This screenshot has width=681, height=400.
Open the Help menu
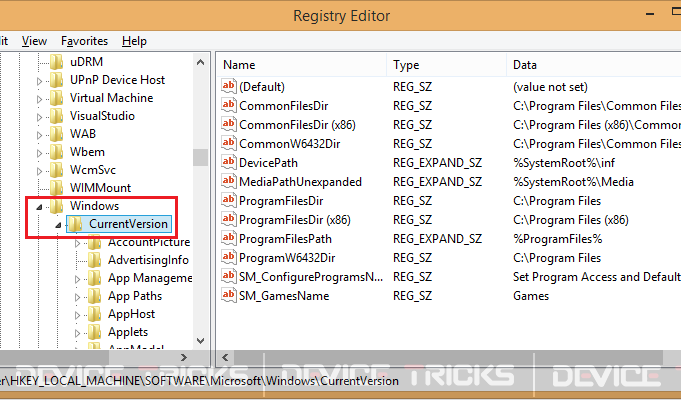[134, 41]
